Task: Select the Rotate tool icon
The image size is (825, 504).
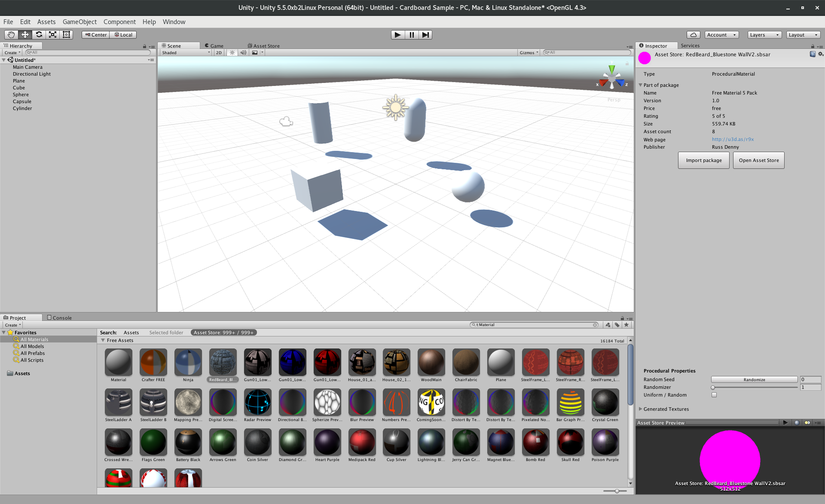Action: (x=39, y=35)
